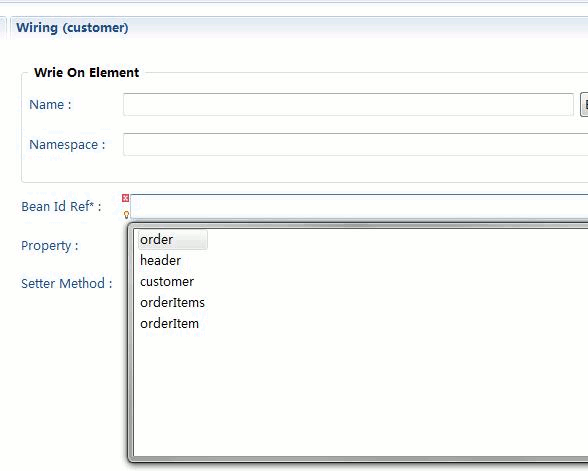Screen dimensions: 588x471
Task: Click the red error icon beside Bean Id Ref
Action: (x=126, y=198)
